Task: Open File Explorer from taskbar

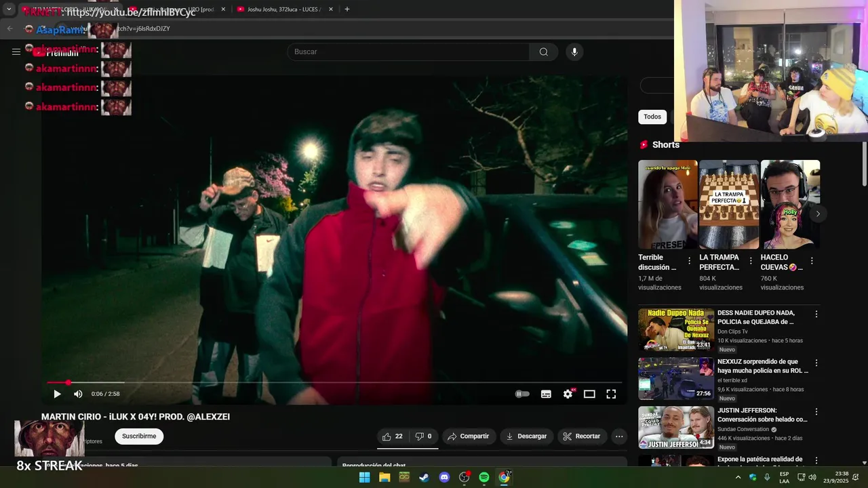Action: (x=384, y=477)
